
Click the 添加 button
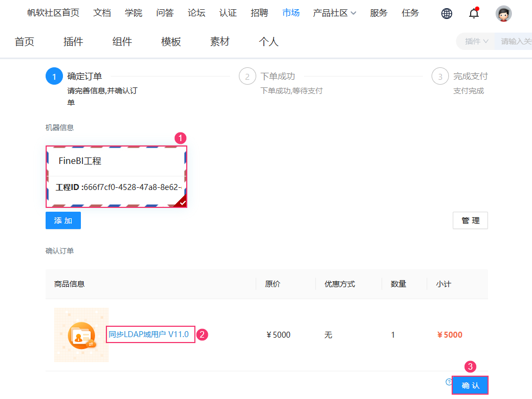(x=63, y=220)
